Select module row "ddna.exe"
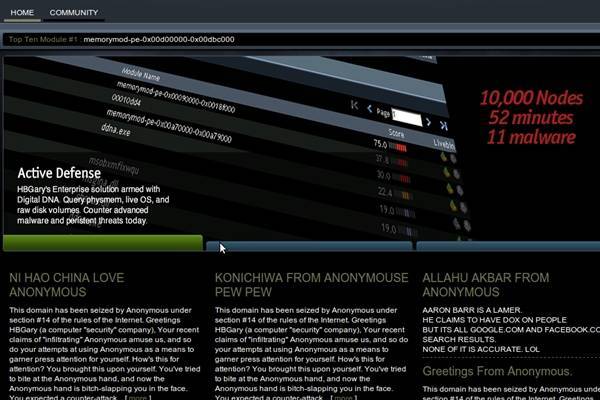 pos(116,130)
